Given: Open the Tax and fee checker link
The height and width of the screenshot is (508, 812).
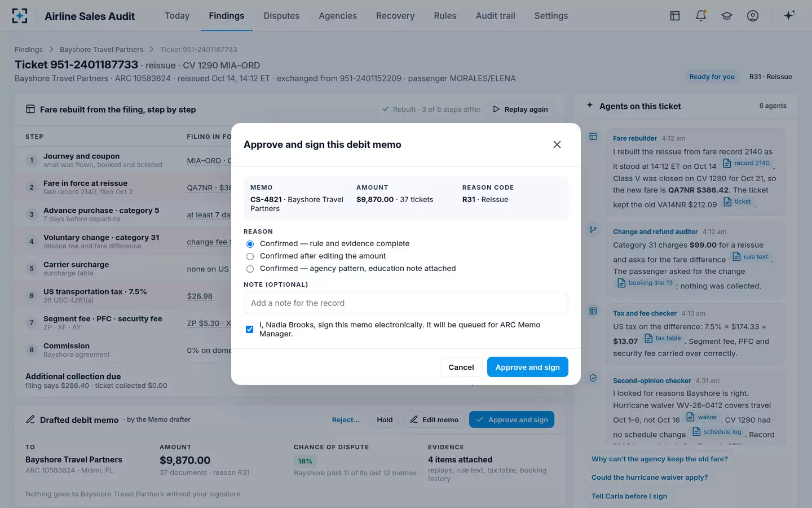Looking at the screenshot, I should (x=645, y=313).
